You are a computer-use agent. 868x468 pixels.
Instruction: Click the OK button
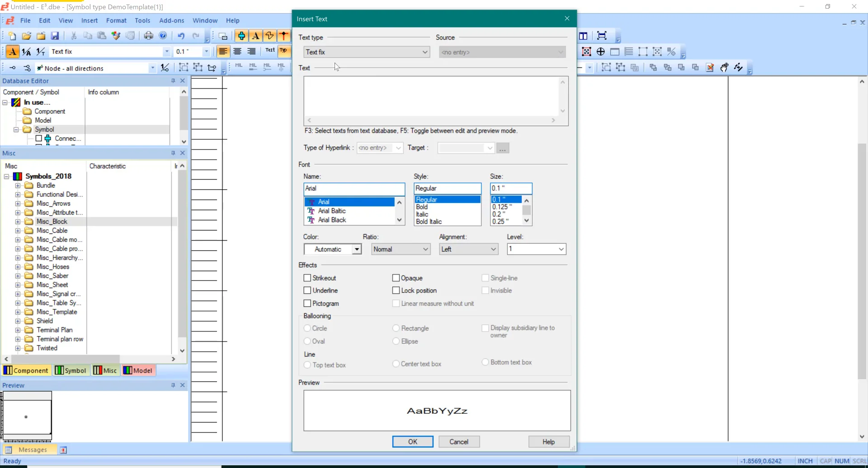pos(412,442)
